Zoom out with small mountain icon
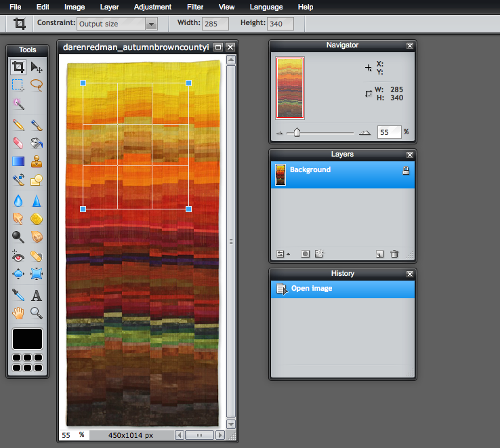This screenshot has width=500, height=448. 280,133
